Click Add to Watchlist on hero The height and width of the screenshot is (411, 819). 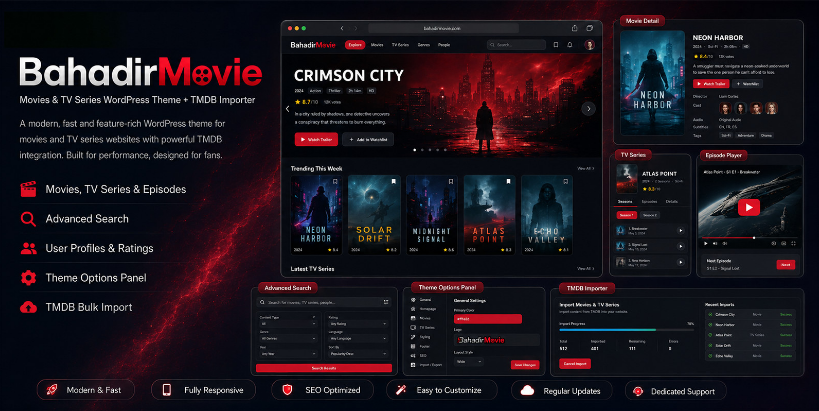[368, 139]
